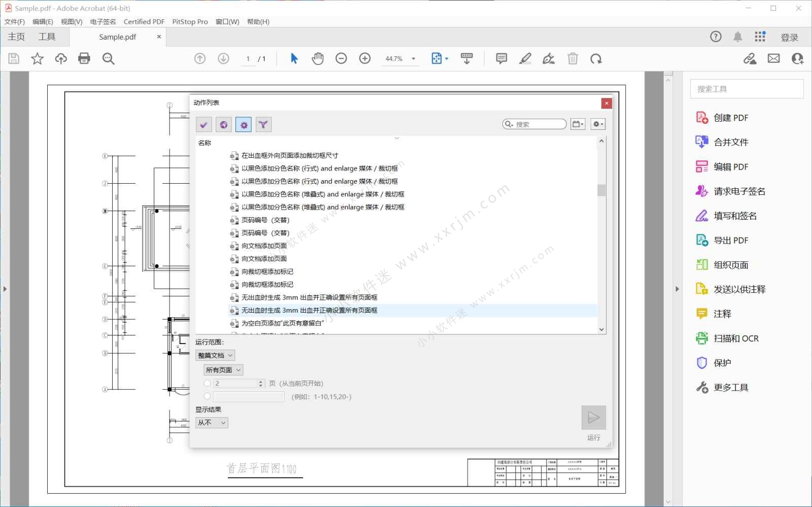Open 创建 PDF tool
This screenshot has width=812, height=507.
point(722,118)
